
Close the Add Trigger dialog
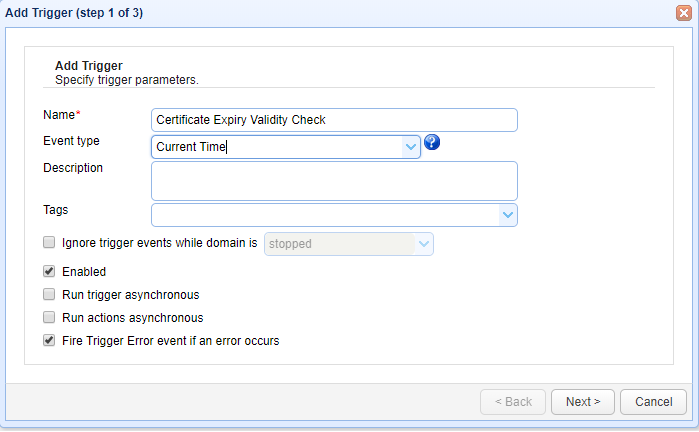[x=684, y=12]
